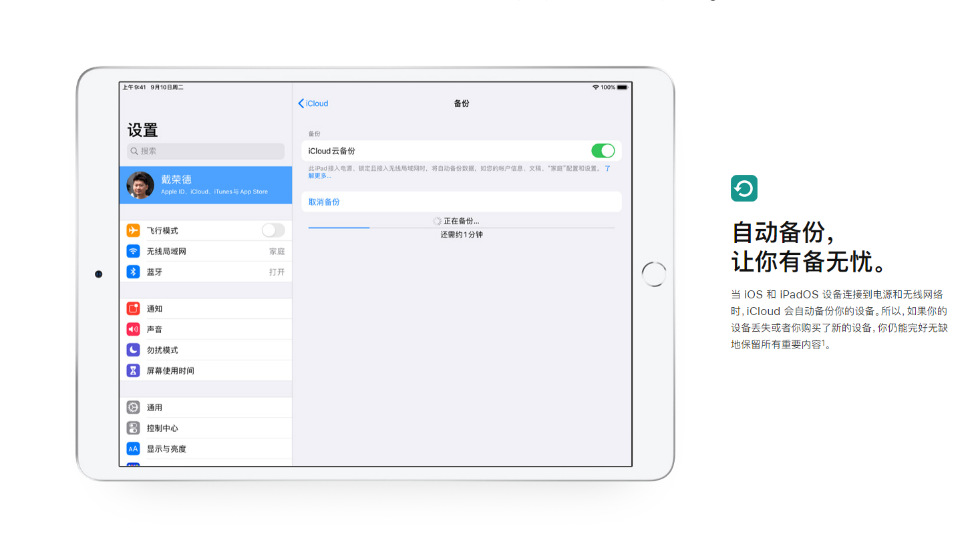
Task: Open the 控制中心 settings row
Action: coord(206,428)
